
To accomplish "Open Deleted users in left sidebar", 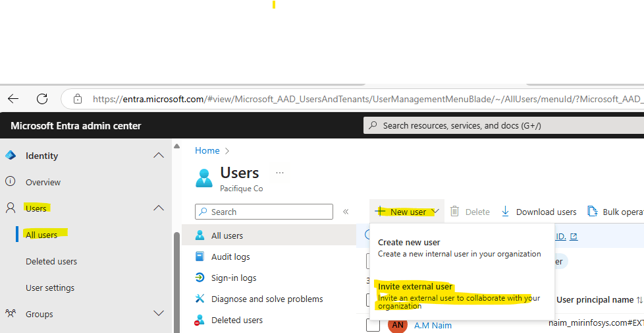I will coord(51,262).
